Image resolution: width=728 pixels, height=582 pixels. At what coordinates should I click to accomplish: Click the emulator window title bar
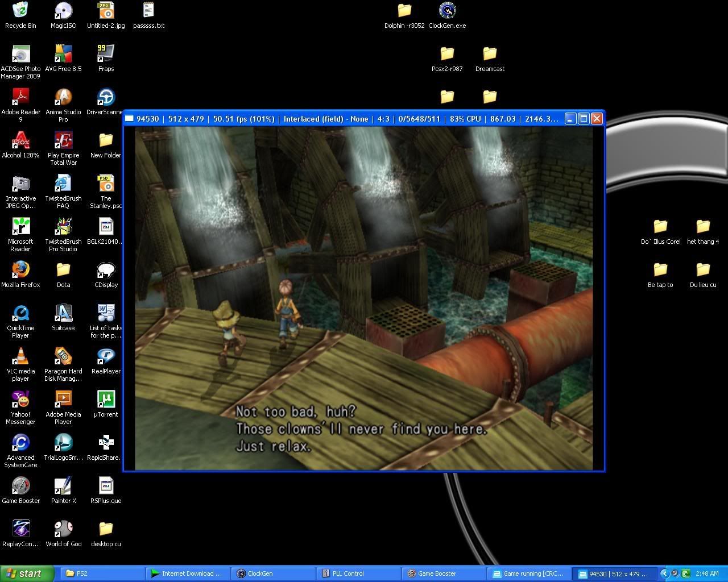364,118
